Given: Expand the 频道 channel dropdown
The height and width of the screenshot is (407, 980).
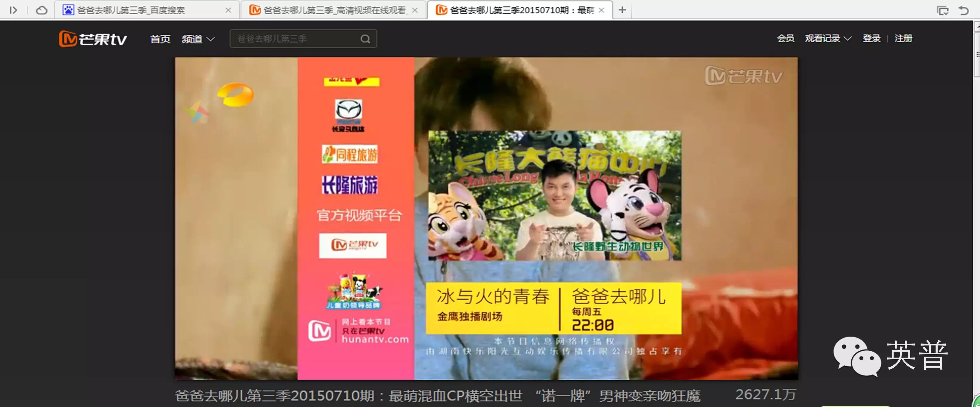Looking at the screenshot, I should 198,39.
